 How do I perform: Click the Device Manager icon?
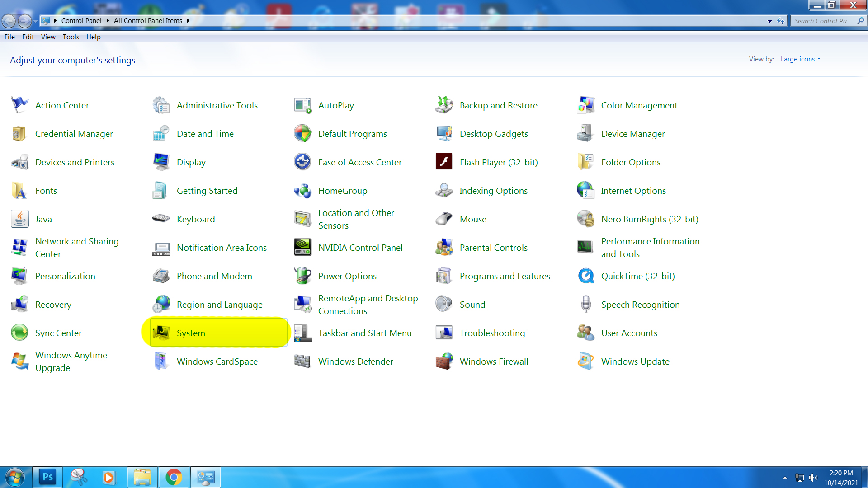585,134
